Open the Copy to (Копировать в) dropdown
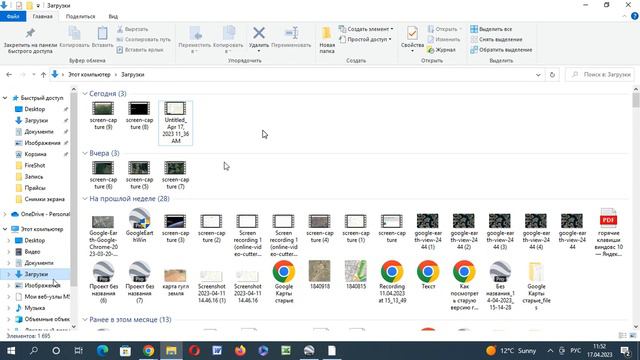The image size is (640, 360). pos(228,40)
